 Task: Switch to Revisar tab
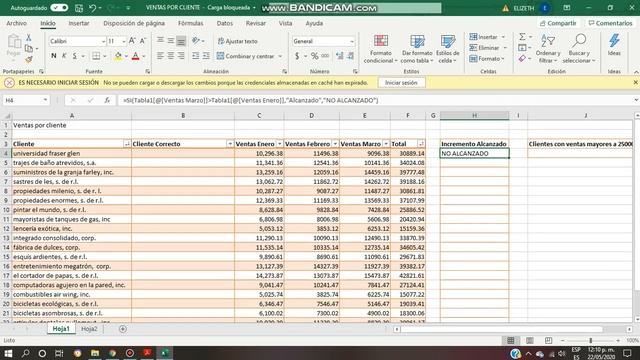coord(256,23)
